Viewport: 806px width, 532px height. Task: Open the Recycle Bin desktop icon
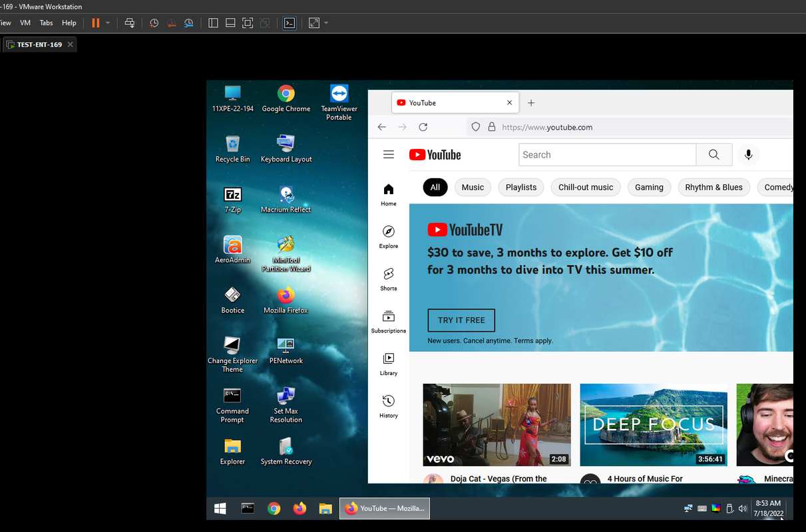233,149
